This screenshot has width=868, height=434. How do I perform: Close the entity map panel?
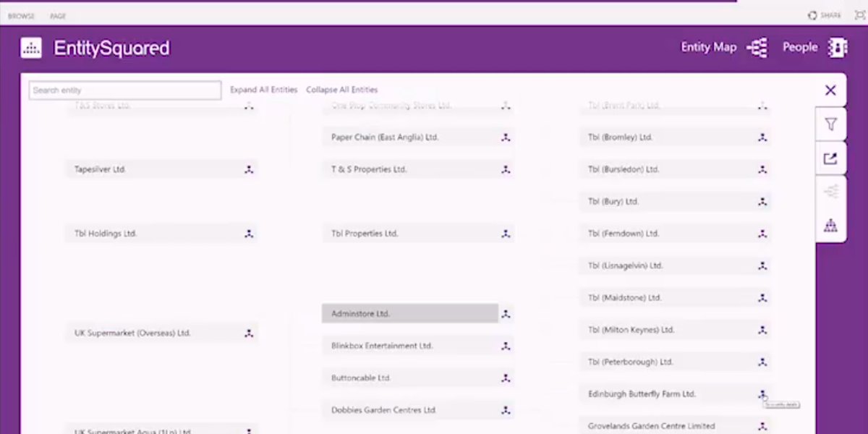click(830, 90)
